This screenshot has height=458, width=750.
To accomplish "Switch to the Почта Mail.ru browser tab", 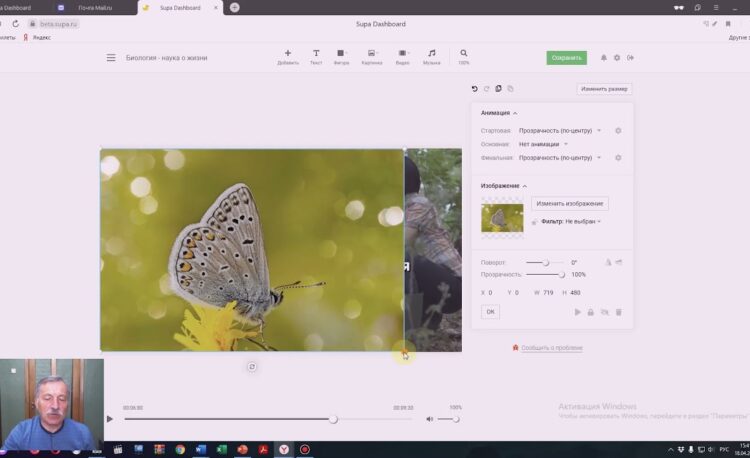I will coord(93,7).
